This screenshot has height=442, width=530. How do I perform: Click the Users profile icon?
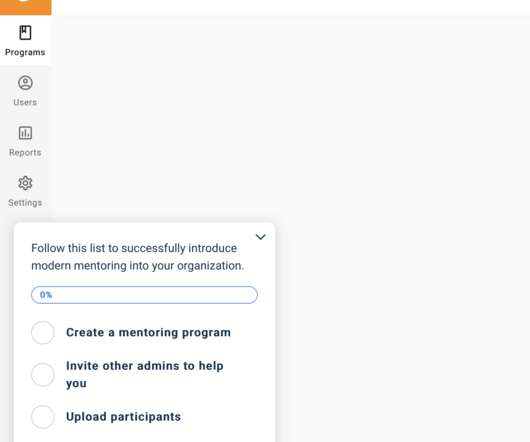point(25,83)
